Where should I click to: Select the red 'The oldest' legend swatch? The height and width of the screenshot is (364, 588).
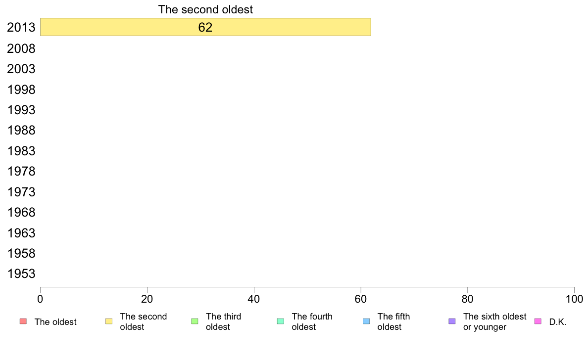[23, 321]
